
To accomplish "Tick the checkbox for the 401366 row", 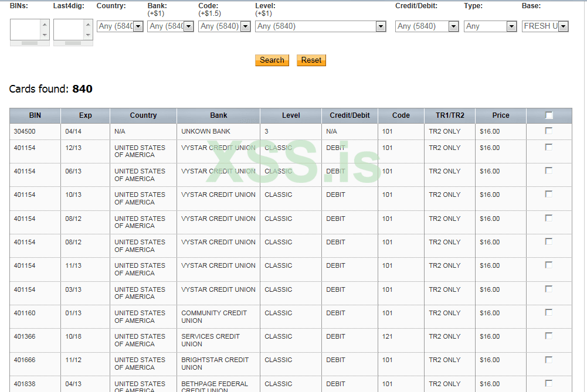I will (x=549, y=336).
